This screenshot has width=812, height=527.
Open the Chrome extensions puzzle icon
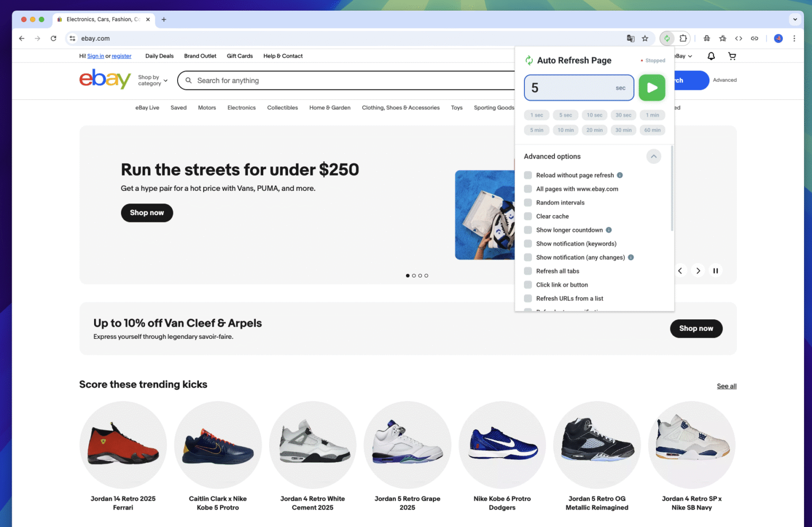click(x=683, y=38)
